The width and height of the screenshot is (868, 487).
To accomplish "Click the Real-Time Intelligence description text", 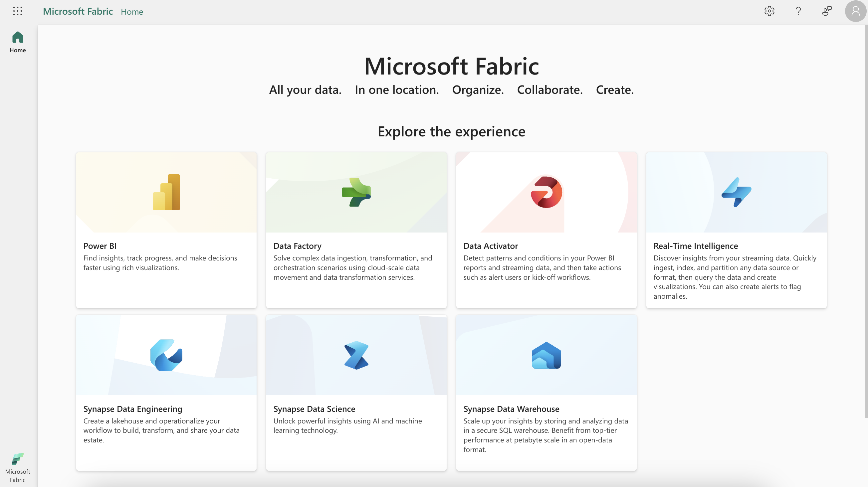I will (x=735, y=277).
